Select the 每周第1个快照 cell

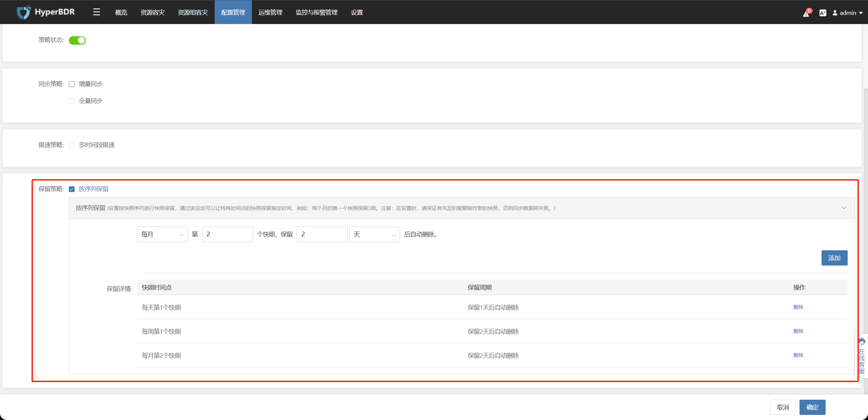point(161,331)
